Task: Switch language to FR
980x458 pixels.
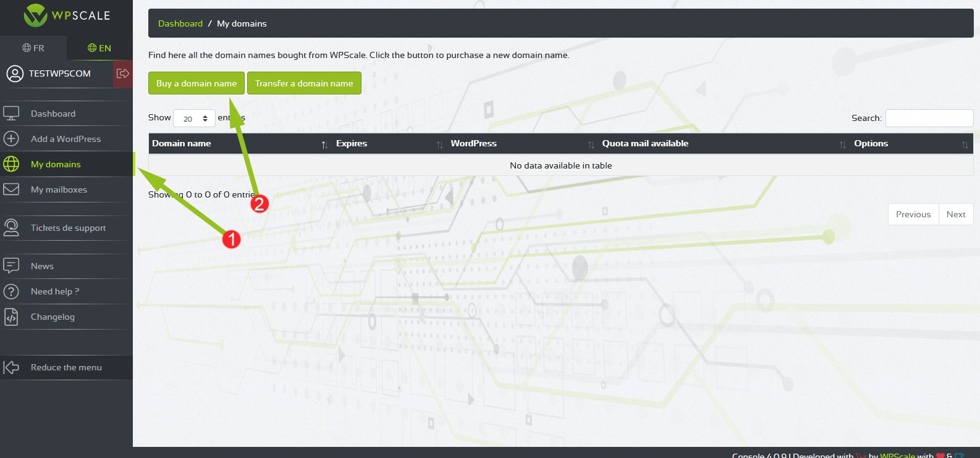Action: point(33,48)
